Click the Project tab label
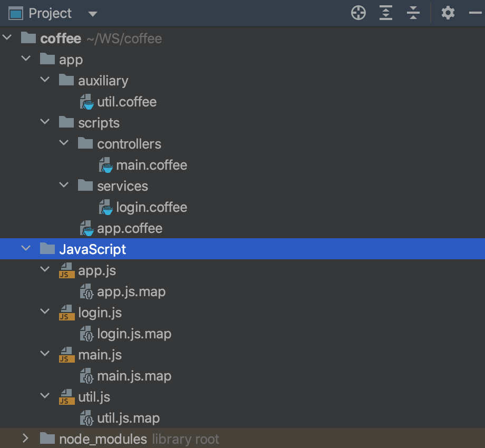This screenshot has width=485, height=448. (50, 13)
